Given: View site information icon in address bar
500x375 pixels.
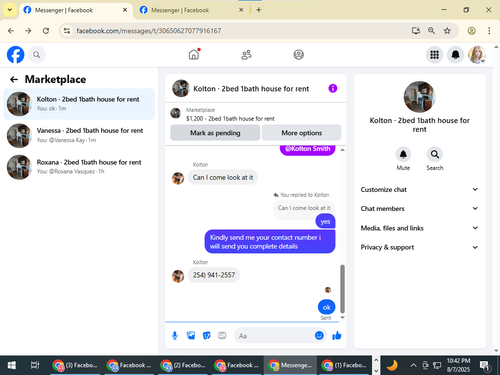Looking at the screenshot, I should [x=67, y=31].
